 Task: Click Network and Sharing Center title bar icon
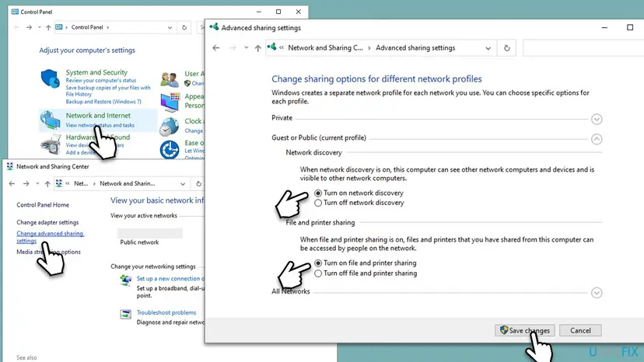(10, 166)
